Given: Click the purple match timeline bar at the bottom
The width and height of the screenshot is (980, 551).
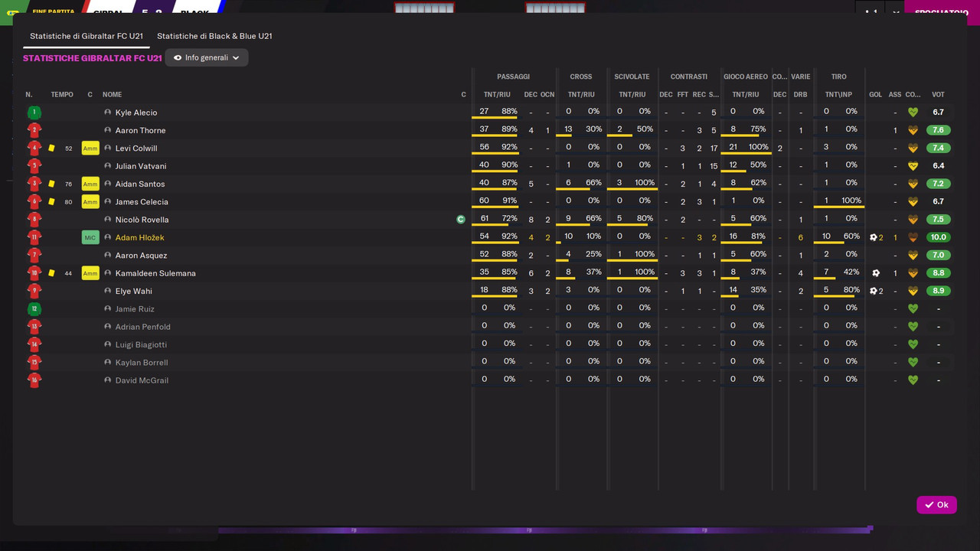Looking at the screenshot, I should (545, 530).
